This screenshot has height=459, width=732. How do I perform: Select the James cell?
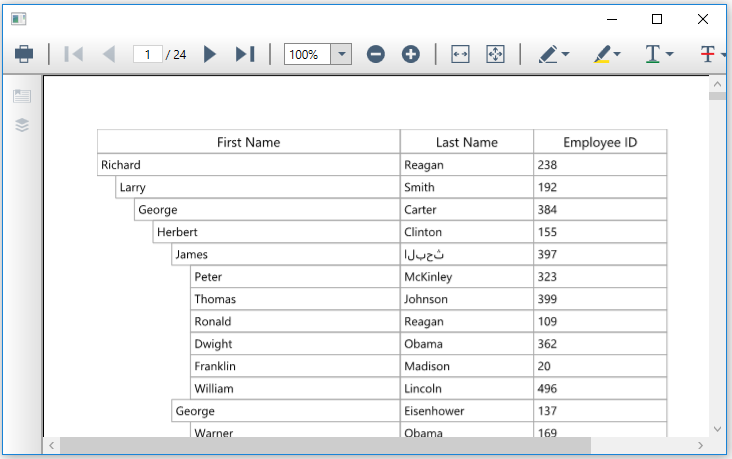[286, 254]
